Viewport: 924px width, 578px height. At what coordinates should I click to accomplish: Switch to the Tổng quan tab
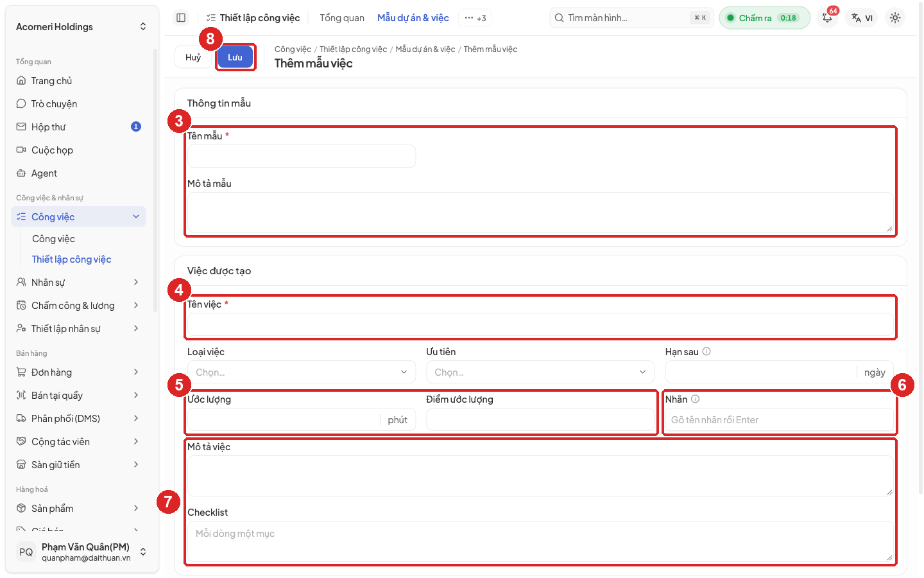point(342,18)
